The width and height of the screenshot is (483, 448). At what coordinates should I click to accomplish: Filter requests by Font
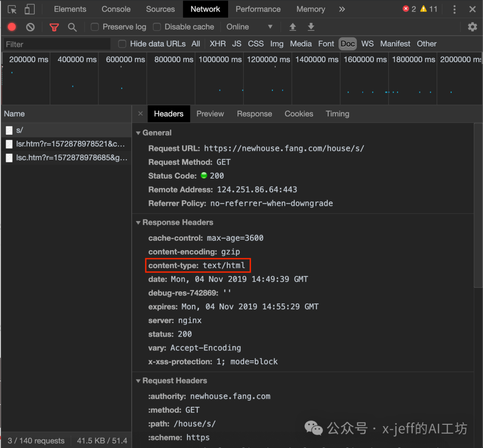click(x=326, y=44)
